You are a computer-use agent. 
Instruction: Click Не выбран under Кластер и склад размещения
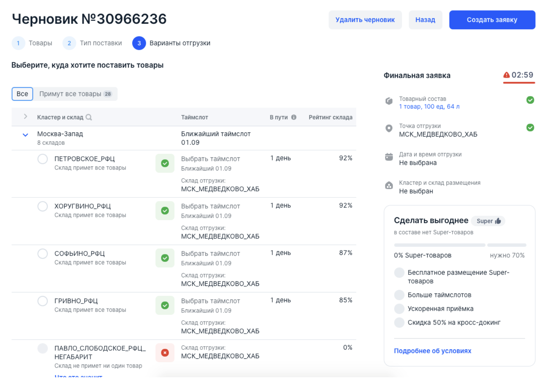[416, 191]
